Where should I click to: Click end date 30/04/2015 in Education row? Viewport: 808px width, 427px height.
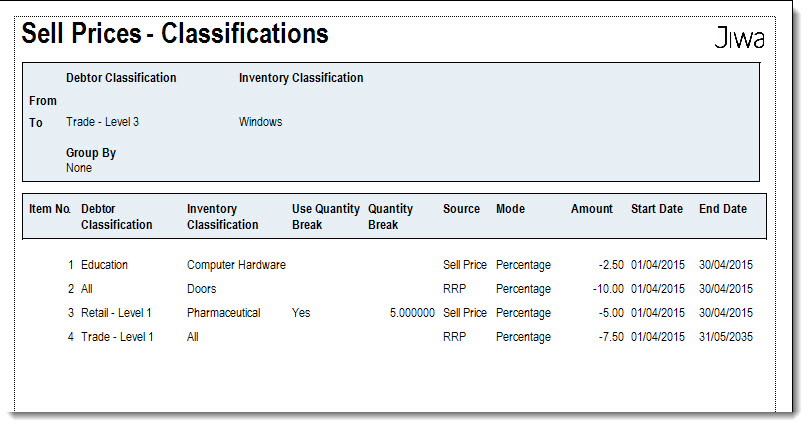[x=726, y=265]
